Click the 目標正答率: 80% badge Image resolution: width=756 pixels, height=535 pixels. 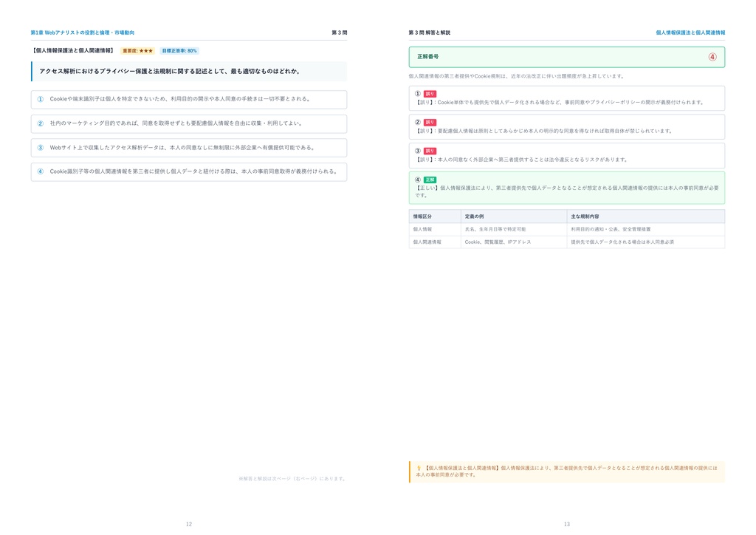[x=179, y=51]
